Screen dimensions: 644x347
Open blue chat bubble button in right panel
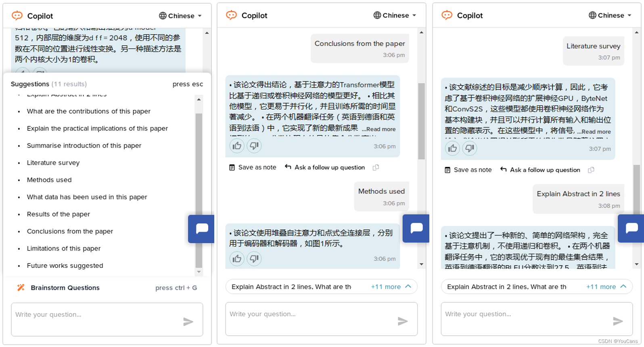point(631,228)
